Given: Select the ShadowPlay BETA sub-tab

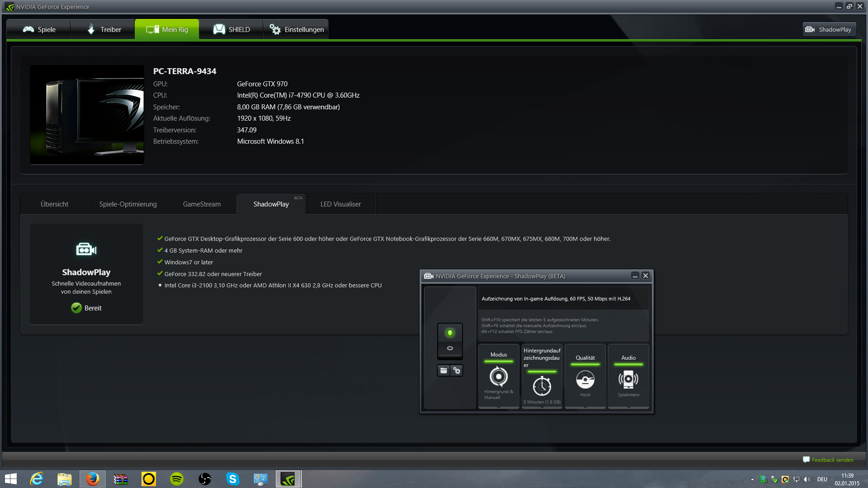Looking at the screenshot, I should point(271,204).
